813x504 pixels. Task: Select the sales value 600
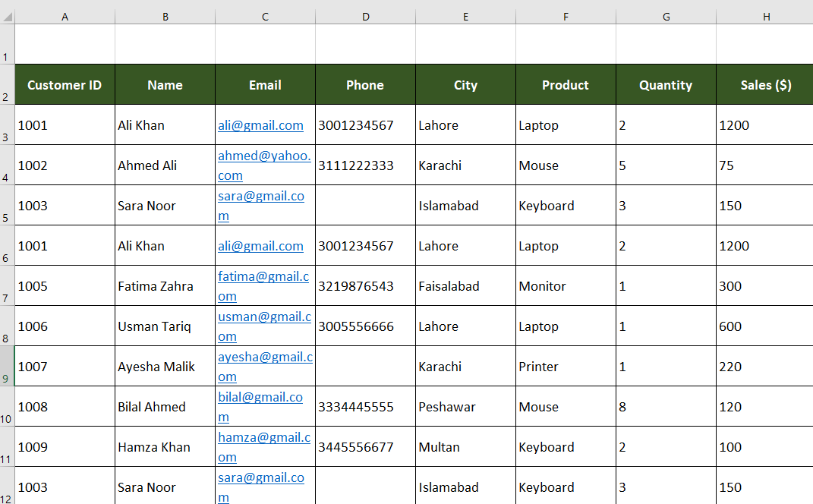point(764,326)
